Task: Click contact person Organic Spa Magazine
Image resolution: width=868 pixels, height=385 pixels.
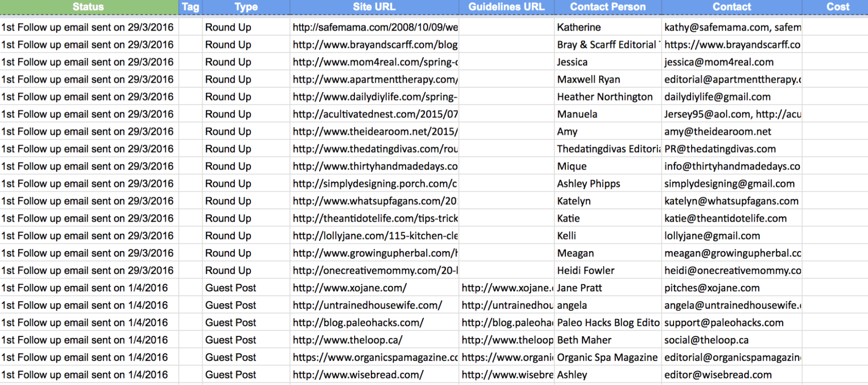Action: tap(607, 358)
